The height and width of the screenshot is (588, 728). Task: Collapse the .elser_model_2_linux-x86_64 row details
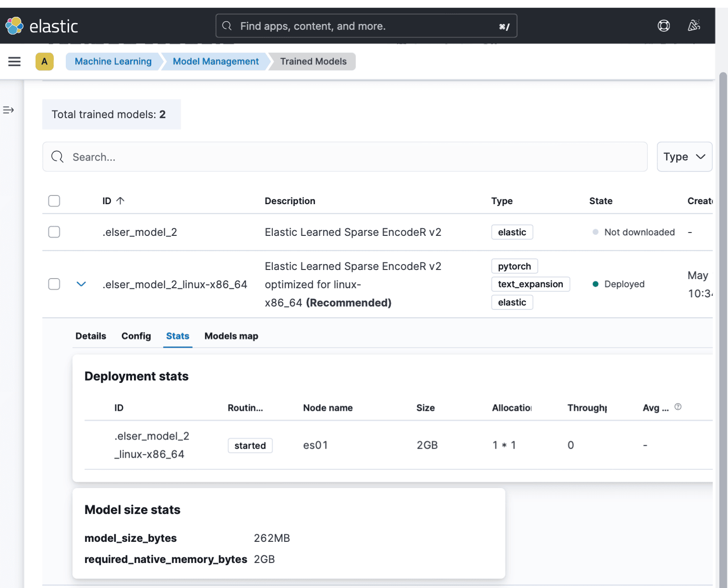point(81,284)
